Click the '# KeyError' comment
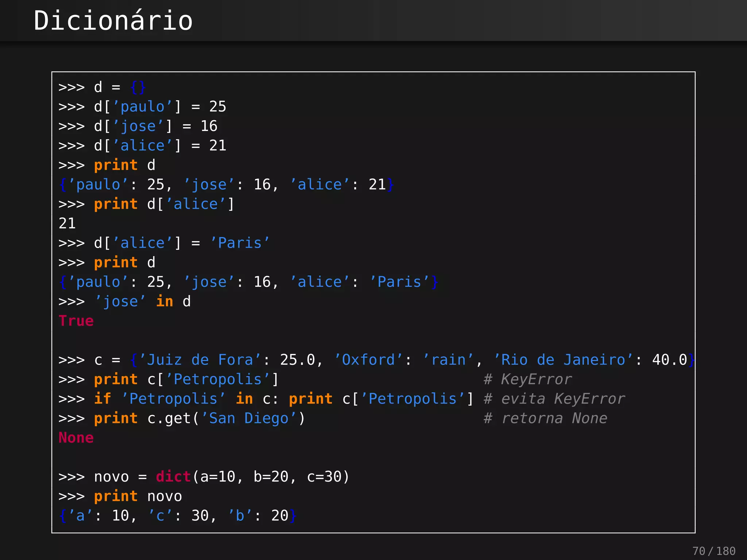The height and width of the screenshot is (560, 747). click(527, 380)
